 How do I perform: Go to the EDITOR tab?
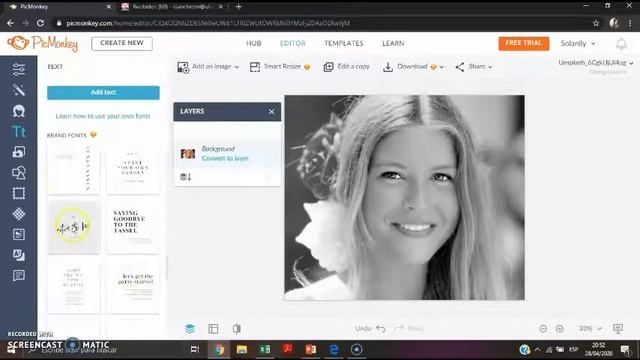pos(293,43)
